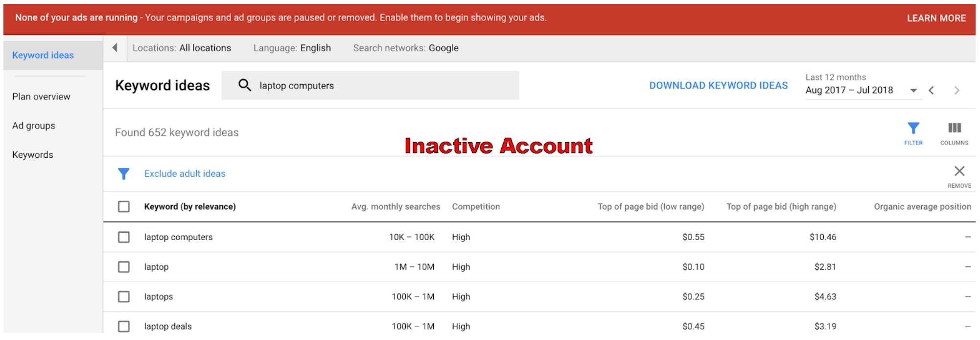
Task: Click the laptop computers search field
Action: coord(370,85)
